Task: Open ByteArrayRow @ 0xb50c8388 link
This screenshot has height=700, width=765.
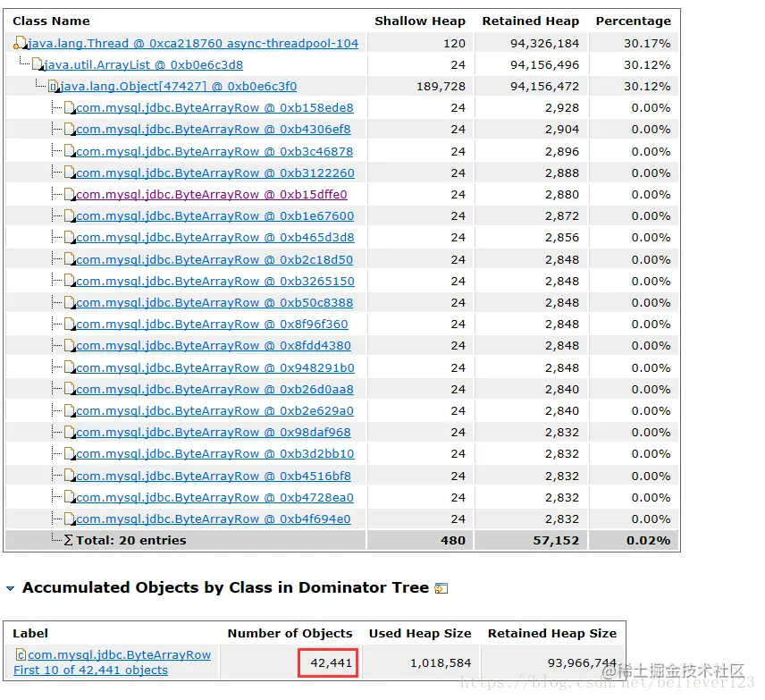Action: click(x=214, y=303)
